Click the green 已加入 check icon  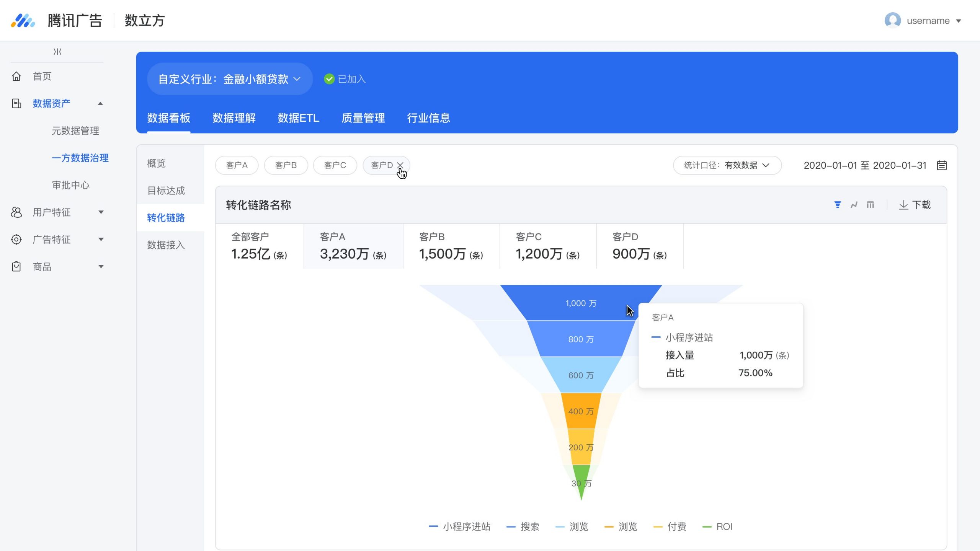coord(329,79)
